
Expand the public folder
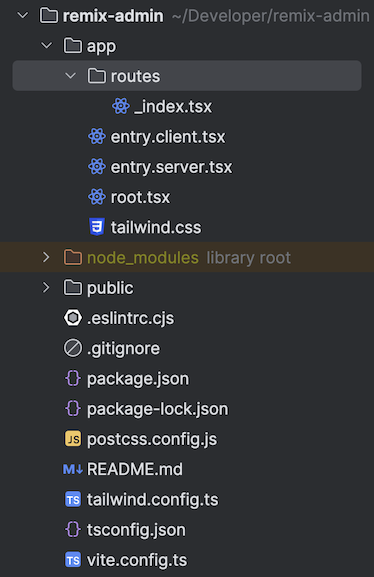pyautogui.click(x=46, y=287)
